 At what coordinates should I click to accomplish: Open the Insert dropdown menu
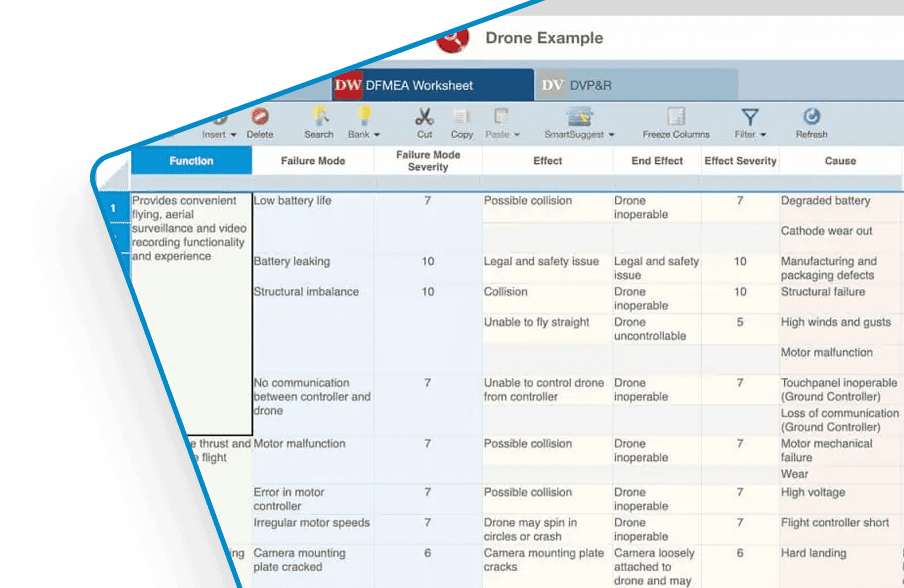(x=219, y=134)
